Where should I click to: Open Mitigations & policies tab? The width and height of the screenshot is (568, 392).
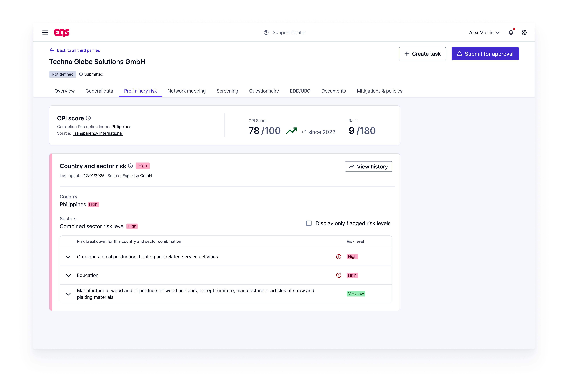tap(379, 91)
